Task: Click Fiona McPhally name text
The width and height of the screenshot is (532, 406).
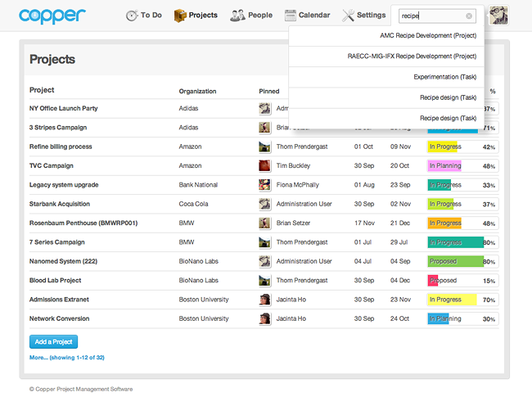Action: coord(298,185)
